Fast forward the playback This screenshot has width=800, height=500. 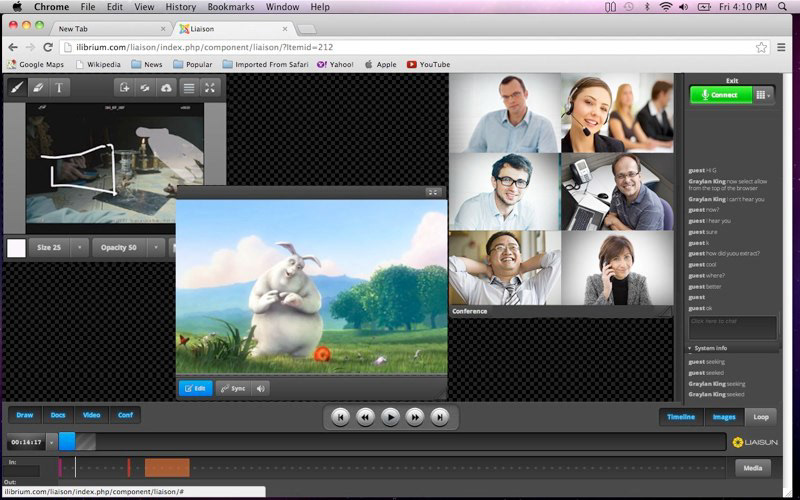415,417
